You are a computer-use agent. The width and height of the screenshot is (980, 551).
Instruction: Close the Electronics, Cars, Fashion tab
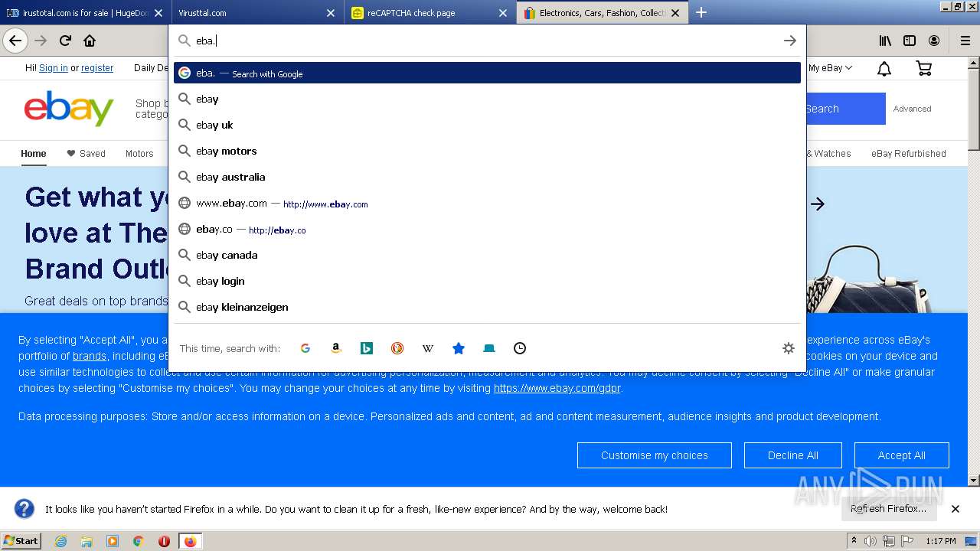pos(675,13)
